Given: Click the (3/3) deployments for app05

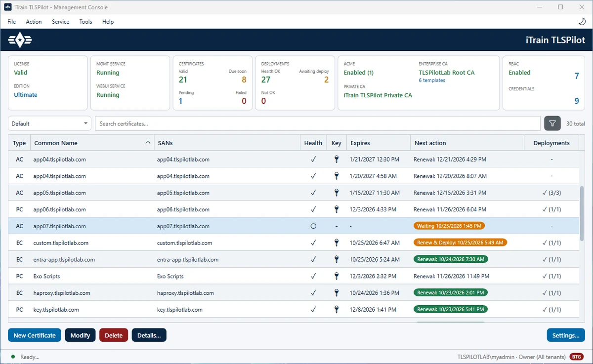Looking at the screenshot, I should 551,193.
